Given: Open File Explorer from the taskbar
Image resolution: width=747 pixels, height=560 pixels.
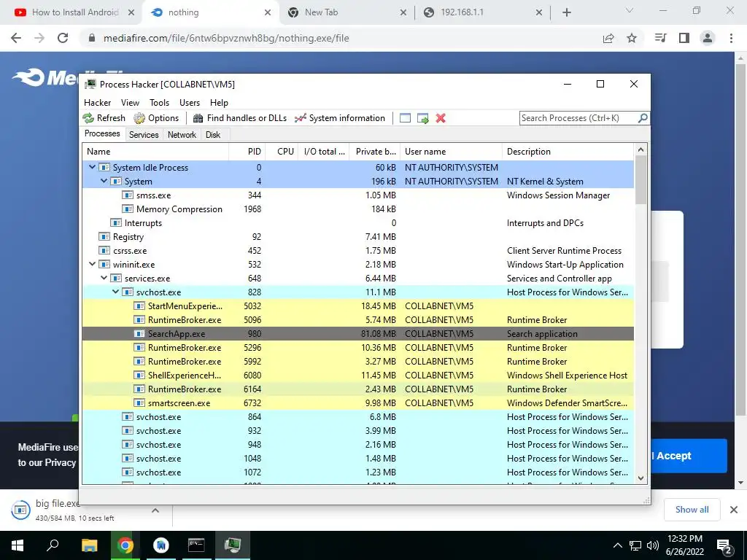Looking at the screenshot, I should pos(89,545).
